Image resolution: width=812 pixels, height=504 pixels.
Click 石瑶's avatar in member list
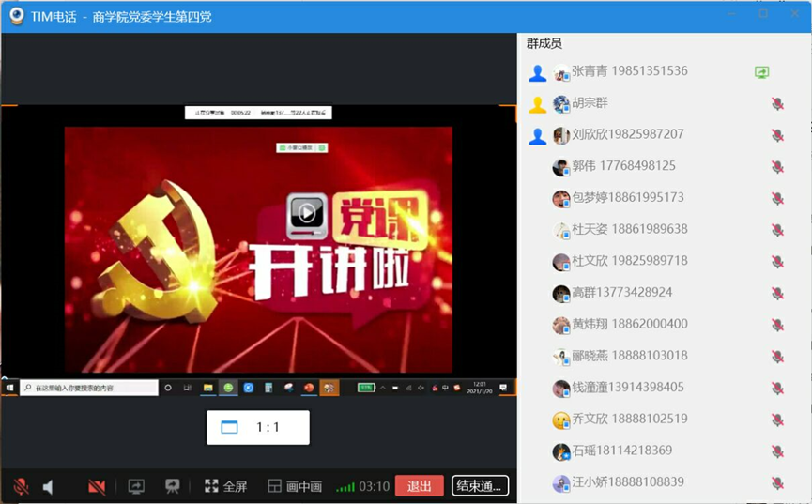tap(561, 451)
